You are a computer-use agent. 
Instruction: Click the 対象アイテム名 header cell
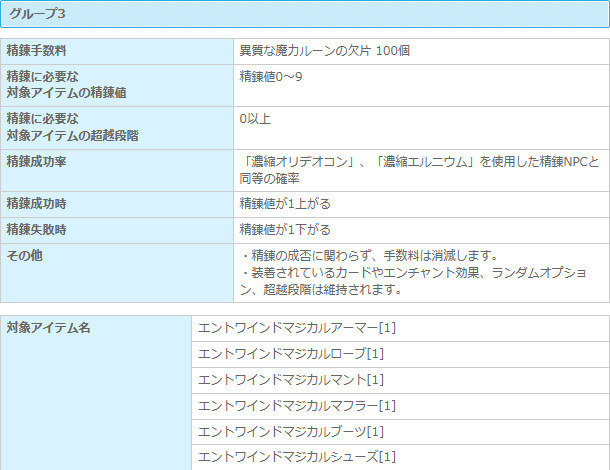[48, 328]
